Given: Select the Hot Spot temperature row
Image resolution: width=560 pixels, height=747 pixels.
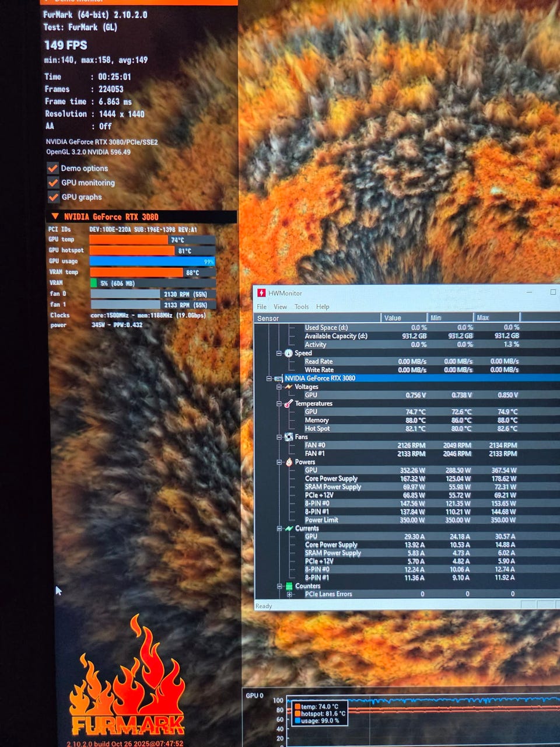Looking at the screenshot, I should 407,428.
